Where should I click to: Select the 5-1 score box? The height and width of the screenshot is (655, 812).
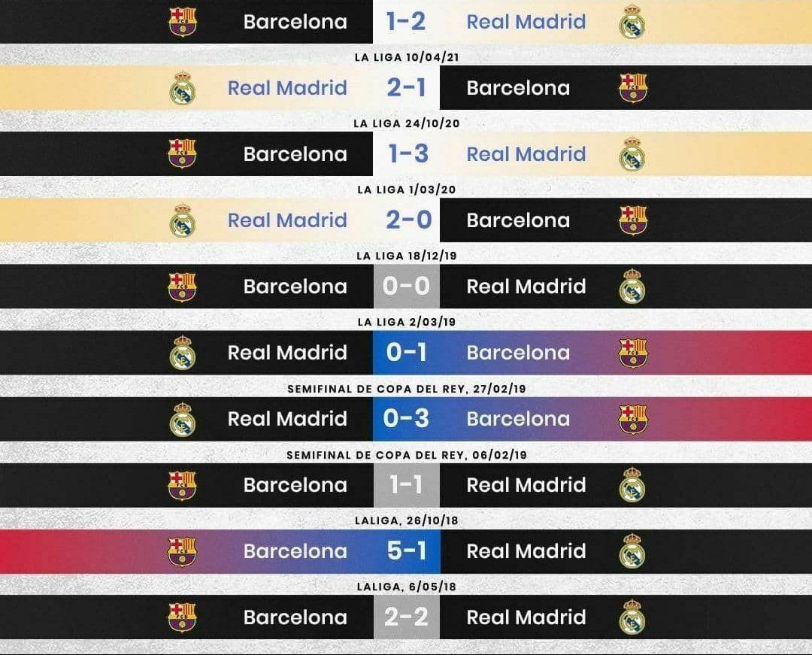pyautogui.click(x=407, y=551)
